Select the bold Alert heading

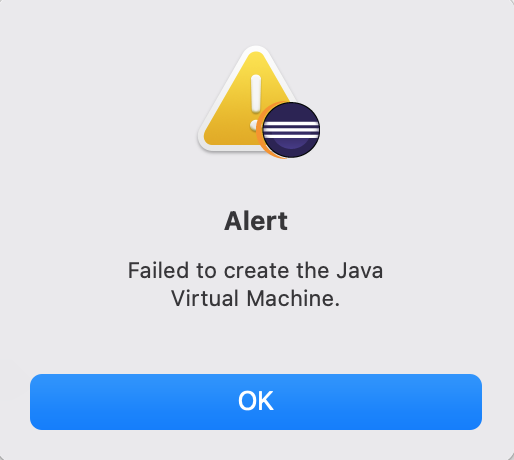pos(256,221)
